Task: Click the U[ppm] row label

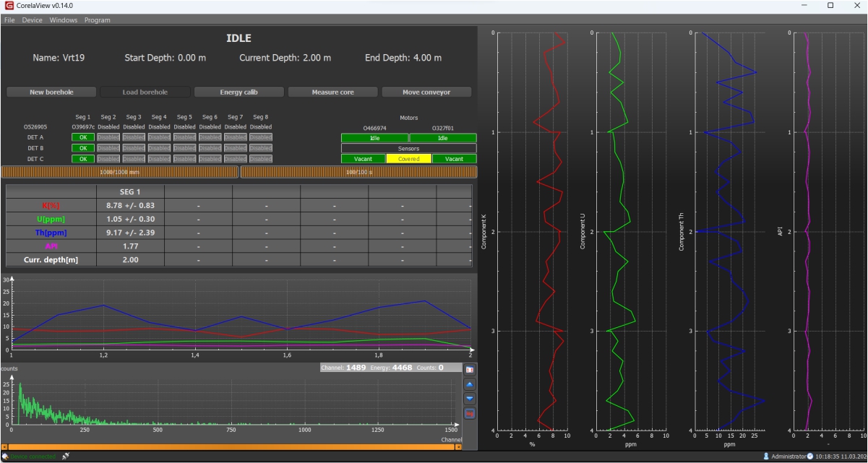Action: [51, 219]
